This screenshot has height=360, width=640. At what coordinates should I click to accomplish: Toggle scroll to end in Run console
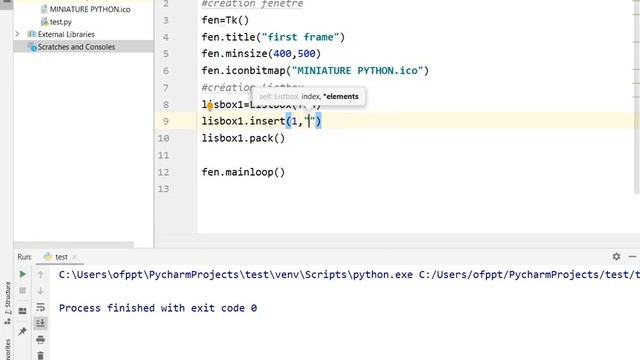[x=40, y=323]
